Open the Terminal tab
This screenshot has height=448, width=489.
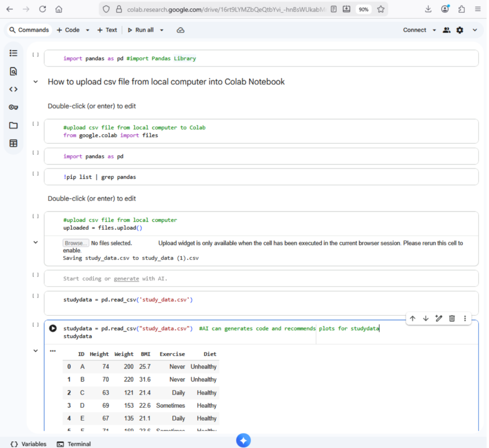coord(74,444)
